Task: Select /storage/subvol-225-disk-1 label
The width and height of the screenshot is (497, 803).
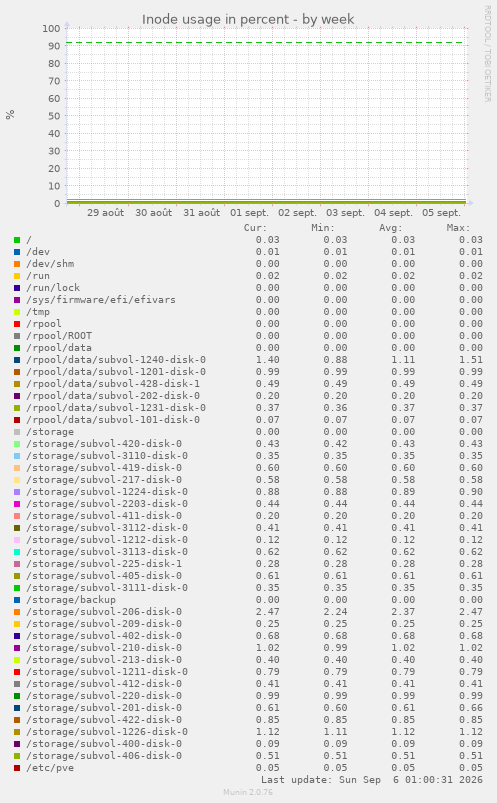Action: (104, 564)
